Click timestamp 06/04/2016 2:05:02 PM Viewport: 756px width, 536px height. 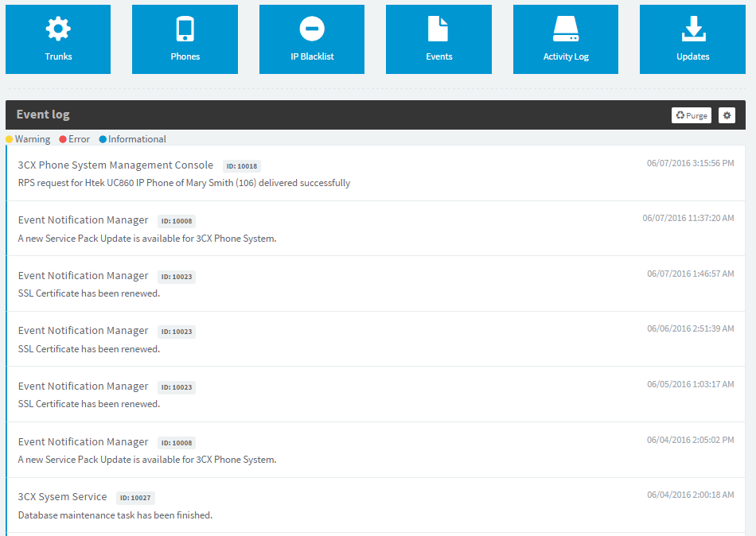pos(691,440)
